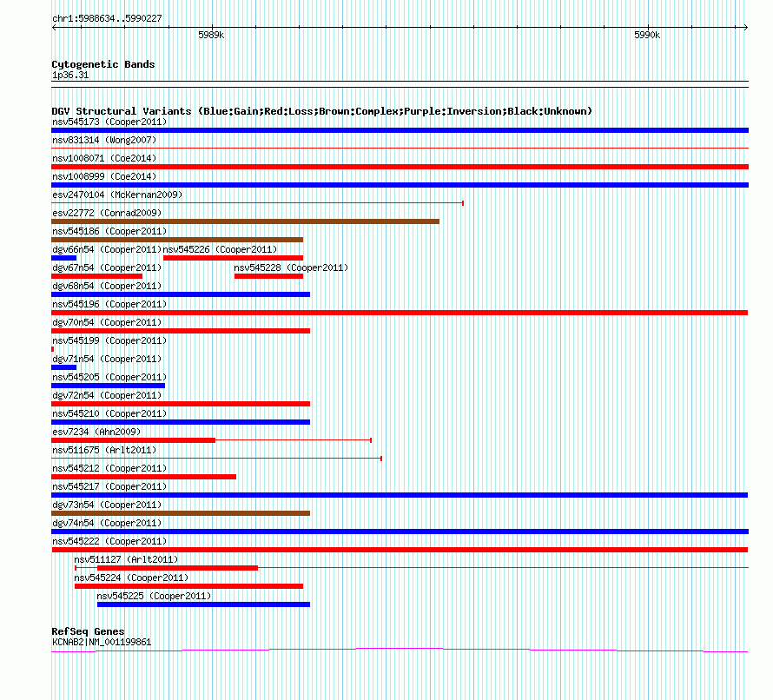Screen dimensions: 773x700
Task: Click the esv7234 (Ahn2009) label
Action: coord(96,432)
